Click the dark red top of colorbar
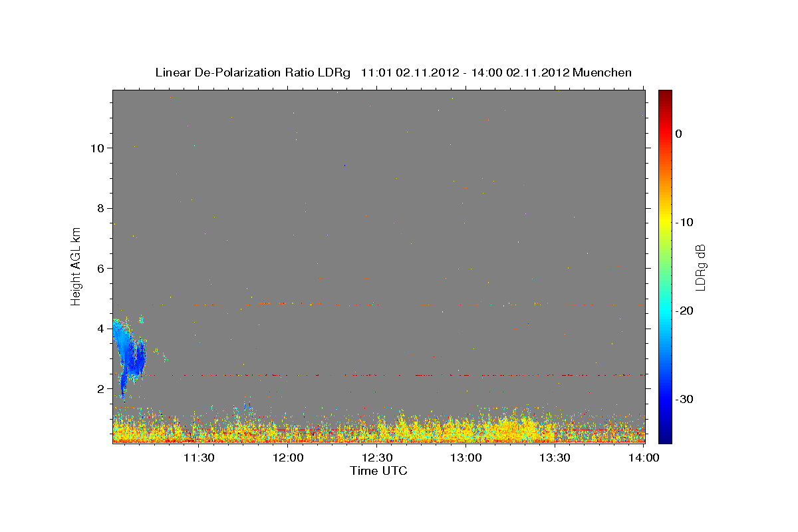The height and width of the screenshot is (532, 798). (x=665, y=96)
